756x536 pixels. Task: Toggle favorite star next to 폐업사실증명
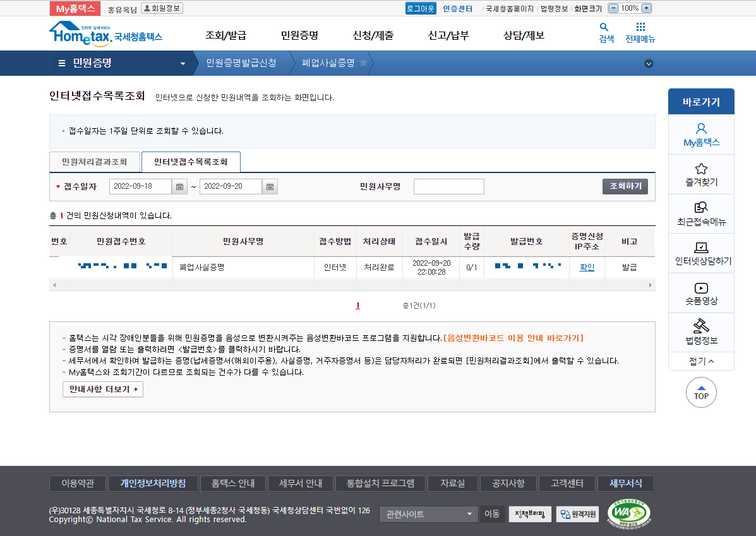pyautogui.click(x=364, y=63)
